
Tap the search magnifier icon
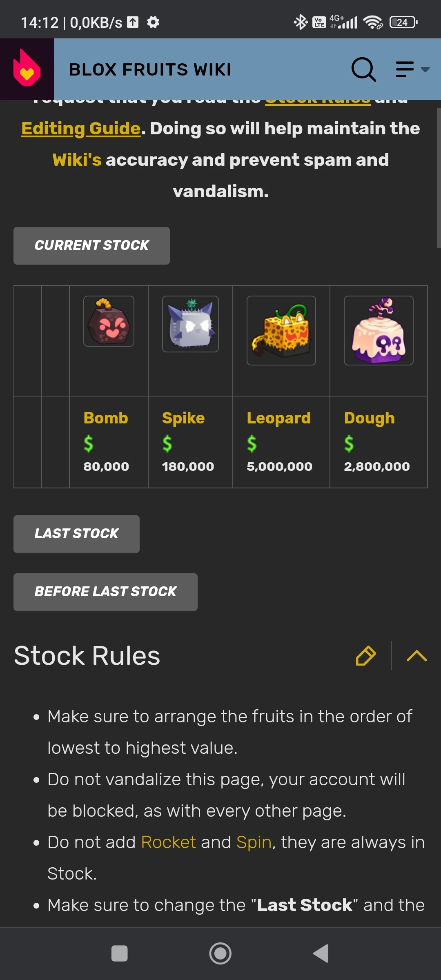363,69
